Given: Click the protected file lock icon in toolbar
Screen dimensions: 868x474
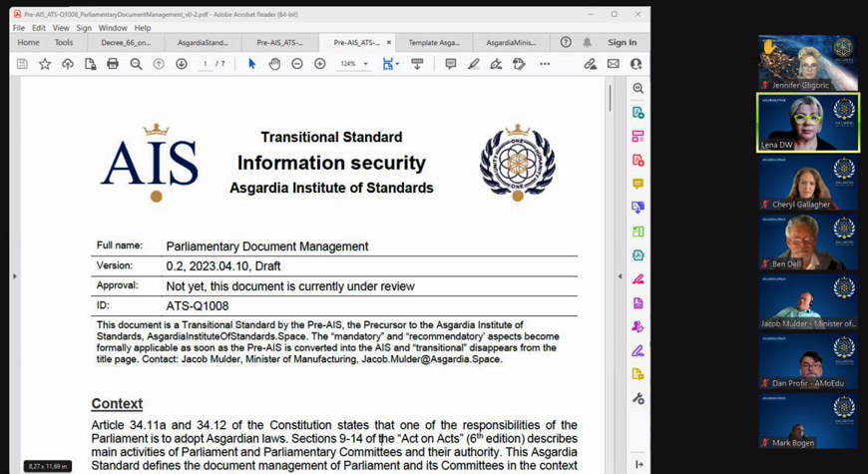Looking at the screenshot, I should pos(90,64).
